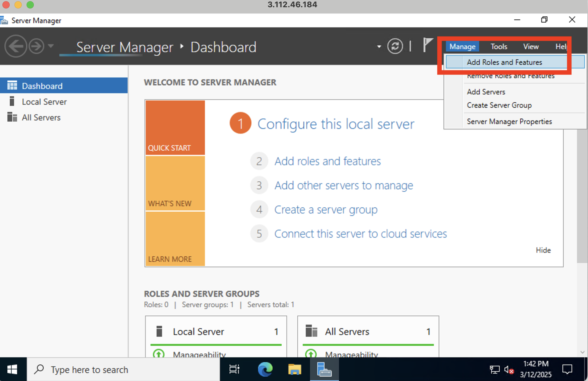Image resolution: width=588 pixels, height=381 pixels.
Task: Click the back navigation arrow icon
Action: tap(15, 46)
